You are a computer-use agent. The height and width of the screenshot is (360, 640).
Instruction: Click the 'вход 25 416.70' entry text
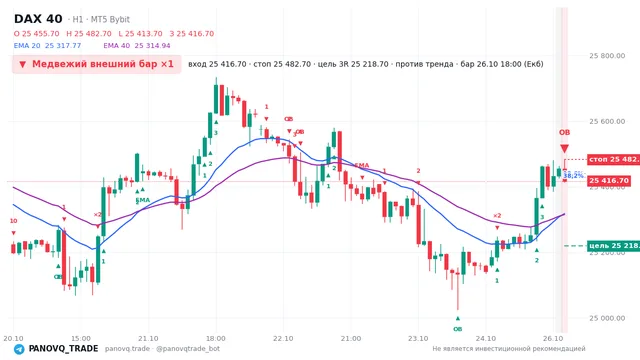[217, 64]
